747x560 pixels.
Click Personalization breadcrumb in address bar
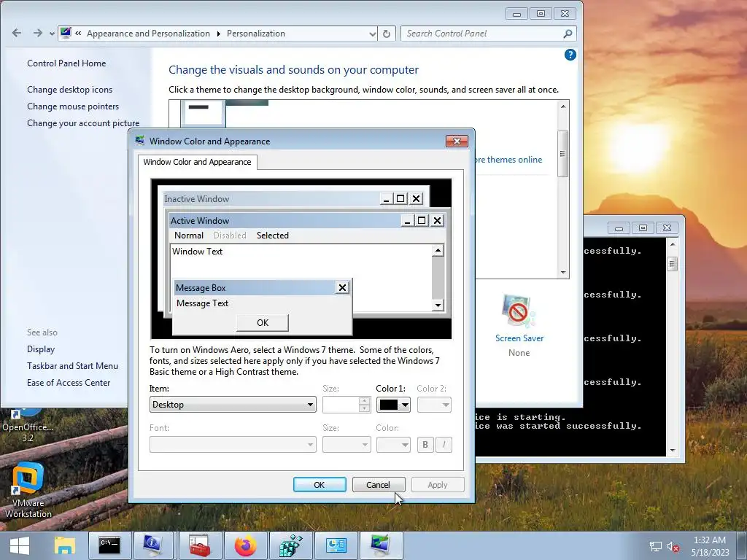coord(256,34)
